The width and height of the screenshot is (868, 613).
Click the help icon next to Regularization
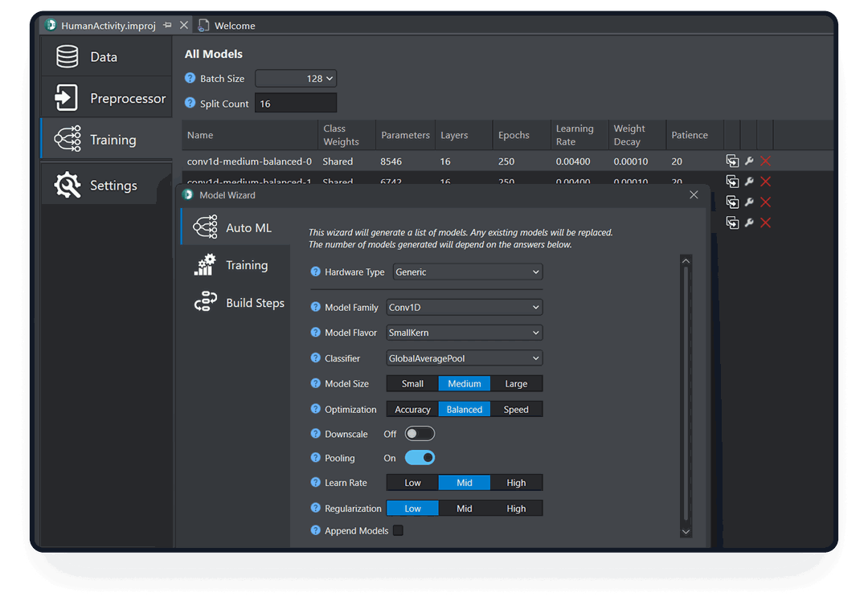coord(316,509)
